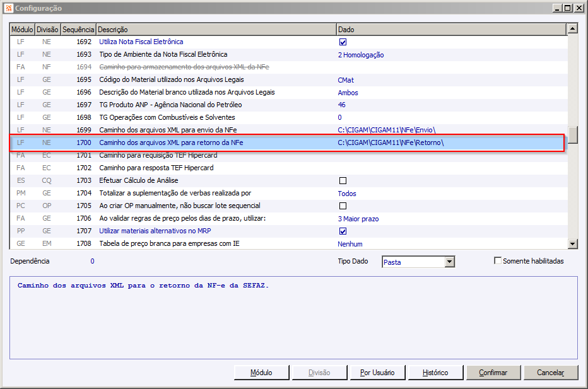Click the Módulo button

261,373
